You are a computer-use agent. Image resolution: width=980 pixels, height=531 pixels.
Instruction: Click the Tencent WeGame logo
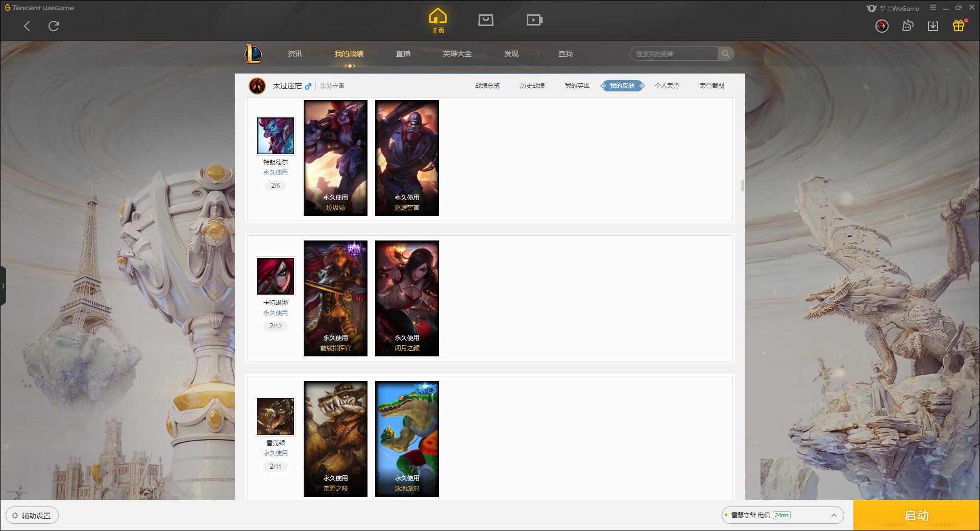tap(40, 8)
